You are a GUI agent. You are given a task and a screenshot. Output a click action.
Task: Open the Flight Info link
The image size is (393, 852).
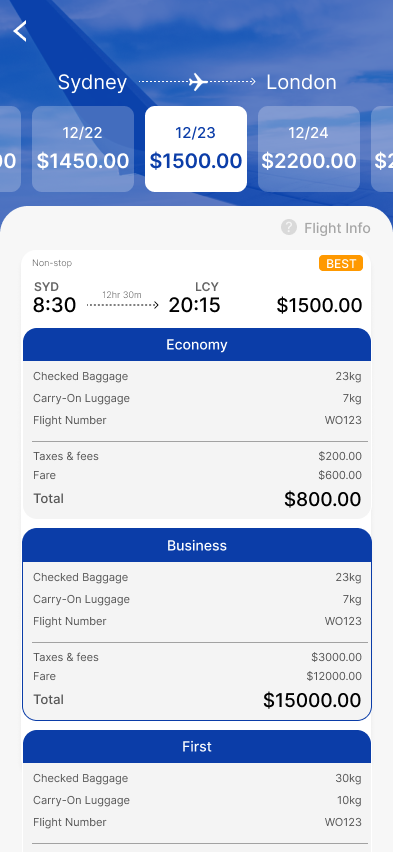coord(337,228)
